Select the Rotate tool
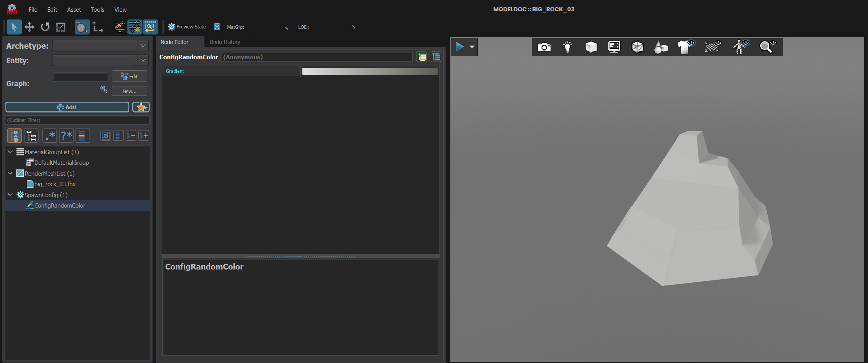The image size is (868, 363). coord(45,27)
